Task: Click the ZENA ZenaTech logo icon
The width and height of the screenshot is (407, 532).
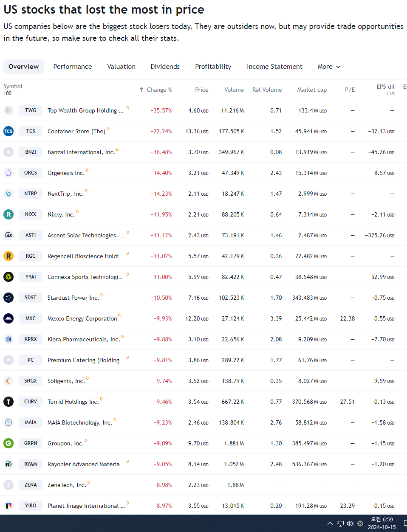Action: tap(8, 485)
